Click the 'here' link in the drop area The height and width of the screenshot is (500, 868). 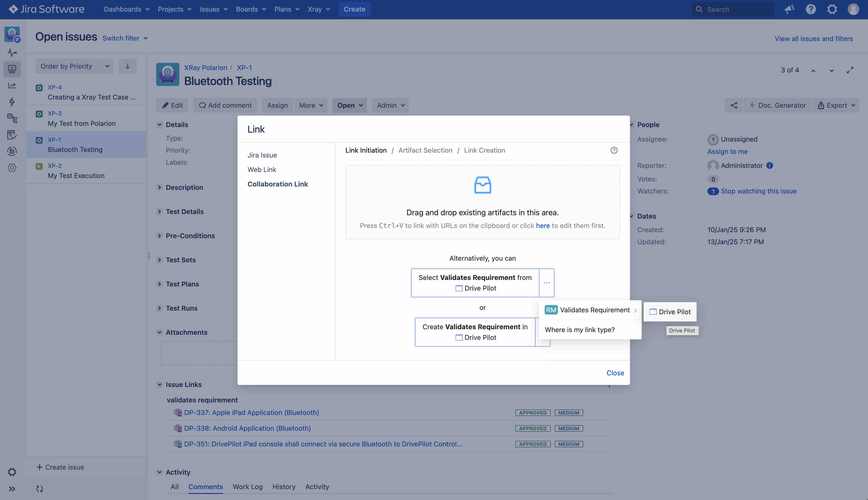(x=543, y=226)
